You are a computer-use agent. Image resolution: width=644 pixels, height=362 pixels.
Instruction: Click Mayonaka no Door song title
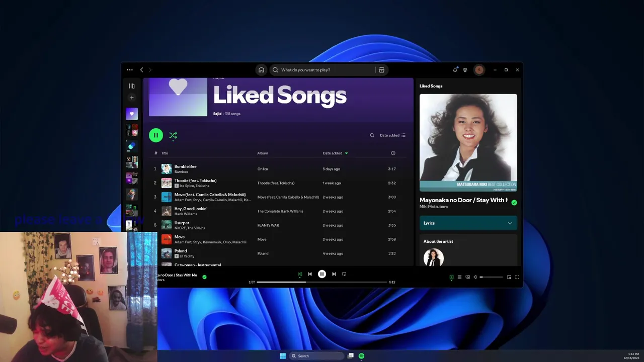[463, 200]
